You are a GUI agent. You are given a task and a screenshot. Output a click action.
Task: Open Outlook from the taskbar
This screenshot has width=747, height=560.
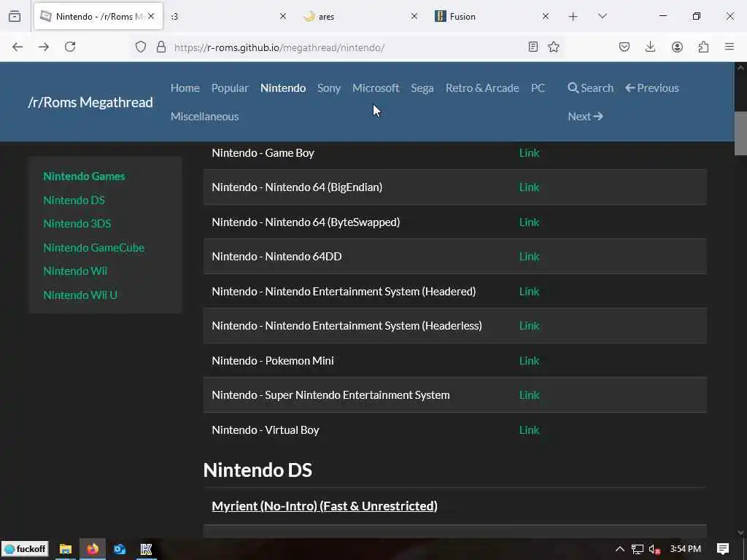120,549
